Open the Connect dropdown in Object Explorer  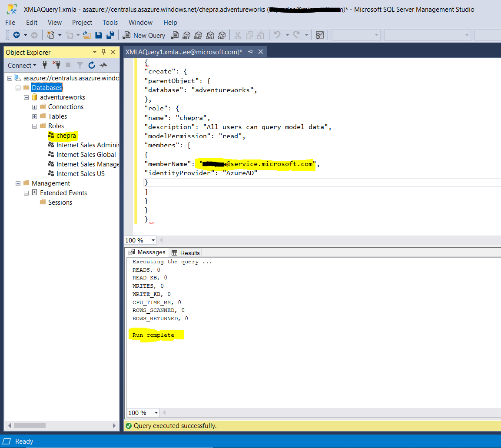22,66
